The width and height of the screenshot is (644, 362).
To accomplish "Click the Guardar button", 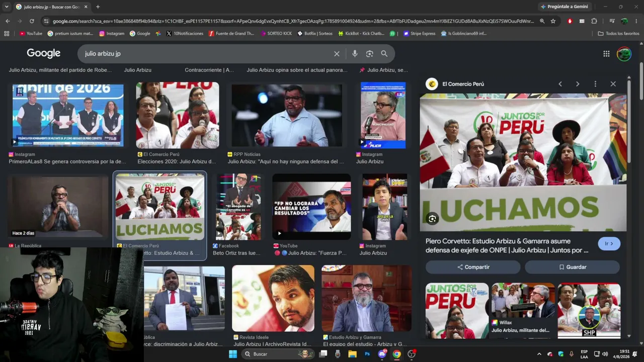I will [x=572, y=267].
